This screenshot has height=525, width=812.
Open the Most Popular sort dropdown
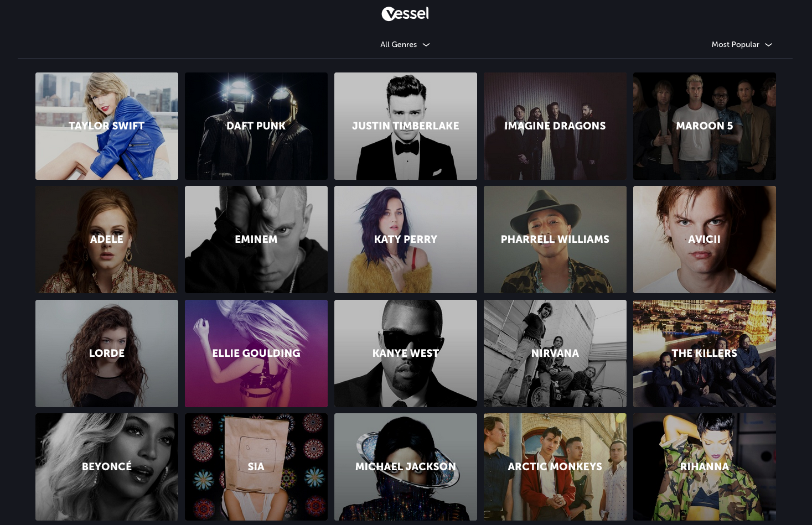[742, 44]
